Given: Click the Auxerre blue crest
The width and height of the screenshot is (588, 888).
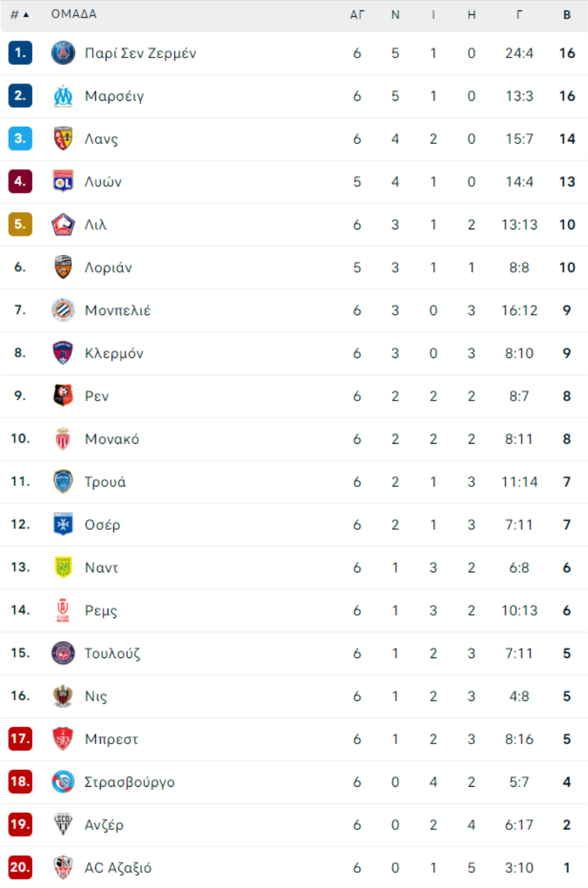Looking at the screenshot, I should 63,525.
